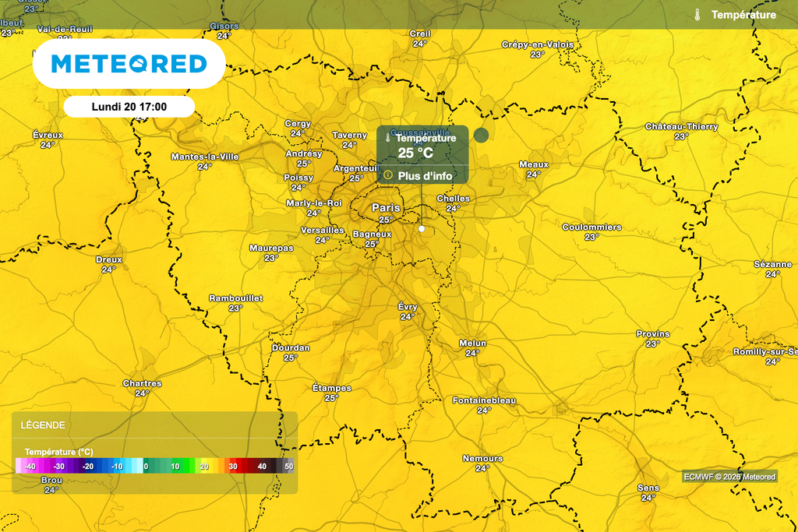Click the info icon next to Plus d'info
This screenshot has height=532, width=798.
coord(388,175)
